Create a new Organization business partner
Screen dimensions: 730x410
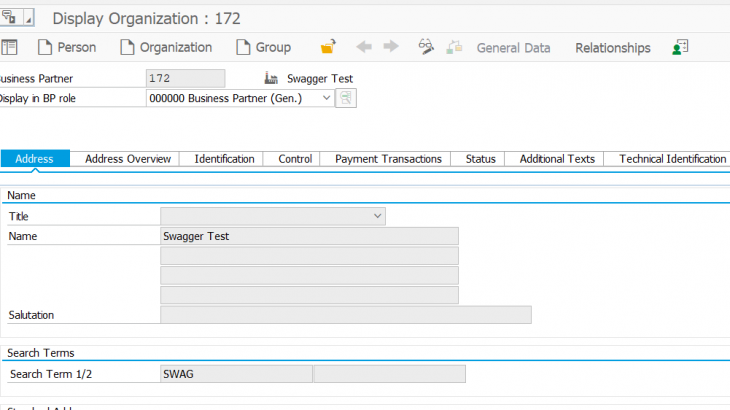point(166,47)
